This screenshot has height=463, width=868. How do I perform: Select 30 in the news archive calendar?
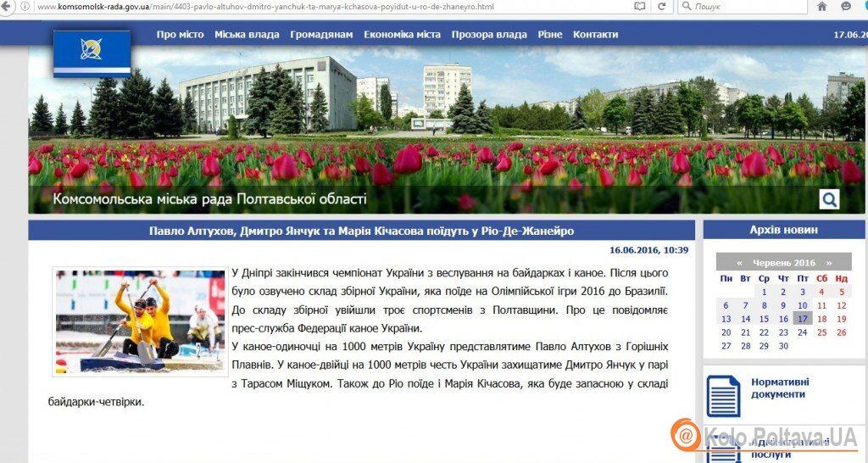point(783,346)
